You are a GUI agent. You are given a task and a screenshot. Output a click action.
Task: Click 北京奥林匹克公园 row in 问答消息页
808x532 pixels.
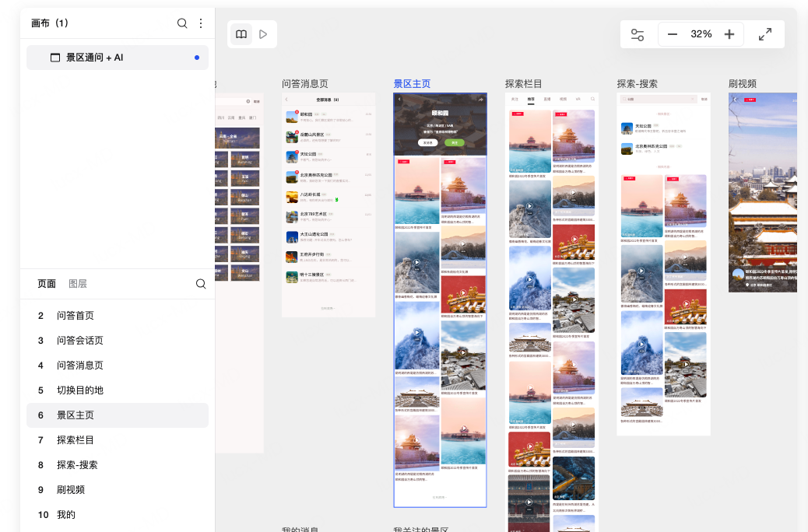[x=328, y=177]
